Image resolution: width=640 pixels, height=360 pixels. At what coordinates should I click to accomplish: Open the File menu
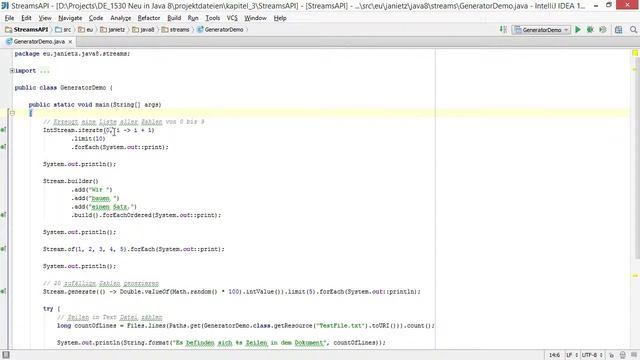(x=9, y=18)
